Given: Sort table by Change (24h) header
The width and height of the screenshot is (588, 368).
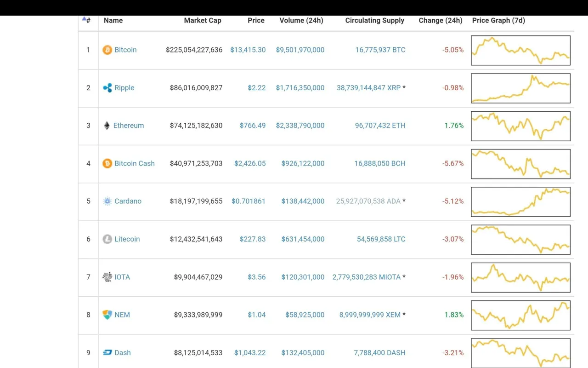Looking at the screenshot, I should (x=441, y=20).
